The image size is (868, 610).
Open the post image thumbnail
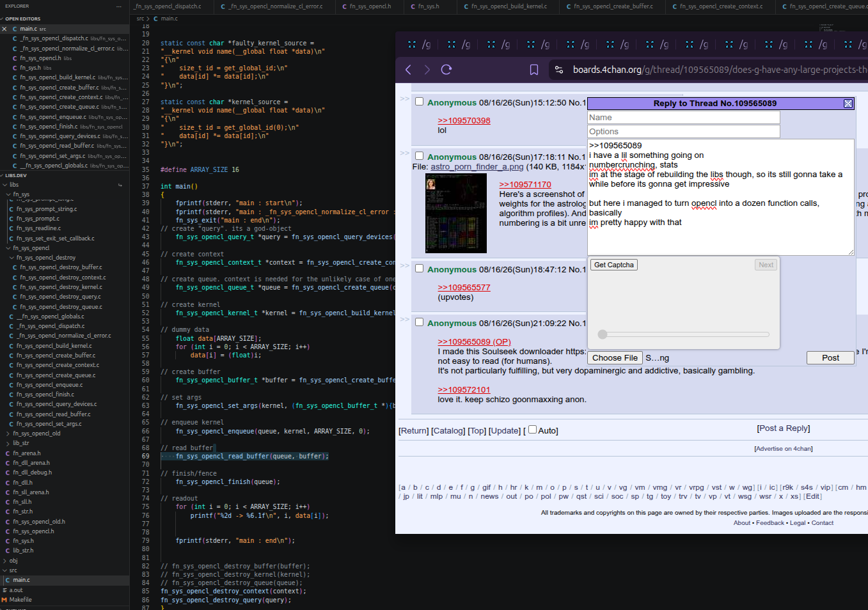tap(456, 214)
